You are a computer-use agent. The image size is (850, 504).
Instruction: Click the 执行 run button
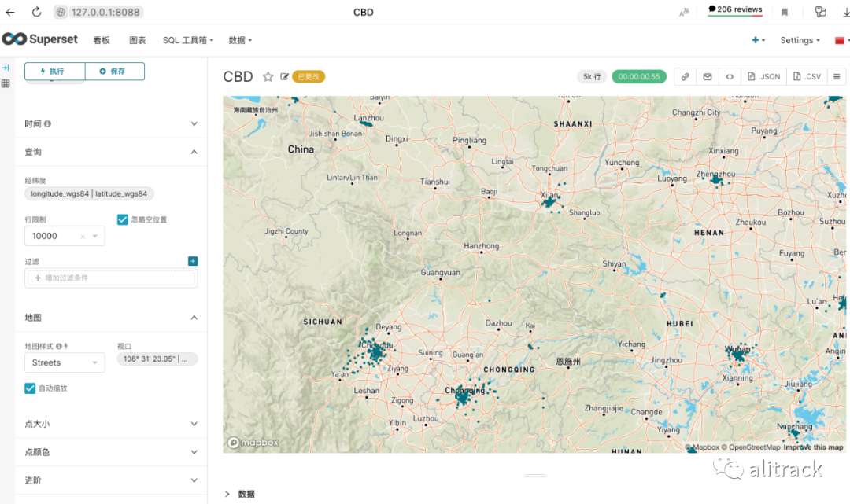(x=55, y=72)
